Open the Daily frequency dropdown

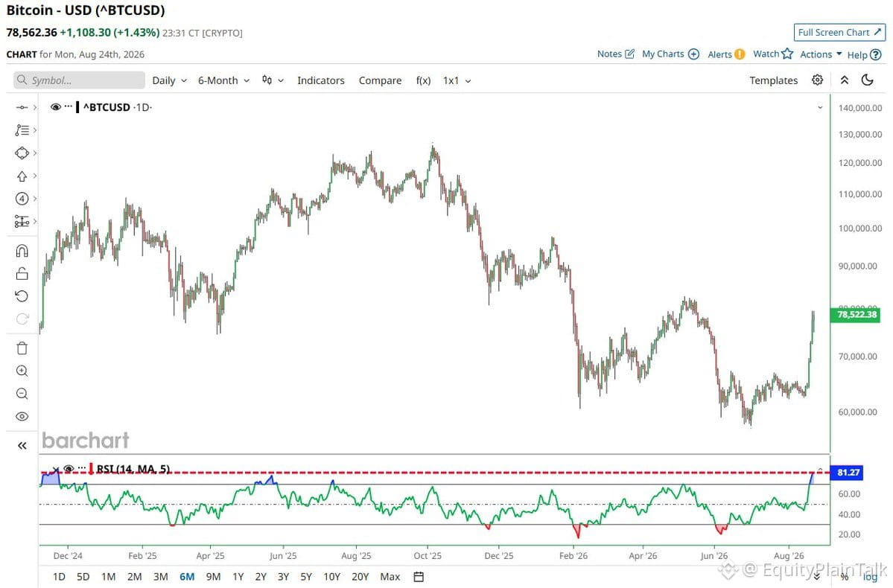pyautogui.click(x=169, y=80)
